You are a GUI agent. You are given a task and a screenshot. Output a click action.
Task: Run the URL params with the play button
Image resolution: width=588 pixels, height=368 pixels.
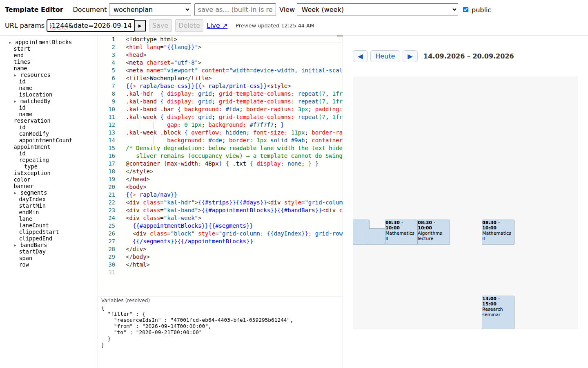[x=140, y=26]
